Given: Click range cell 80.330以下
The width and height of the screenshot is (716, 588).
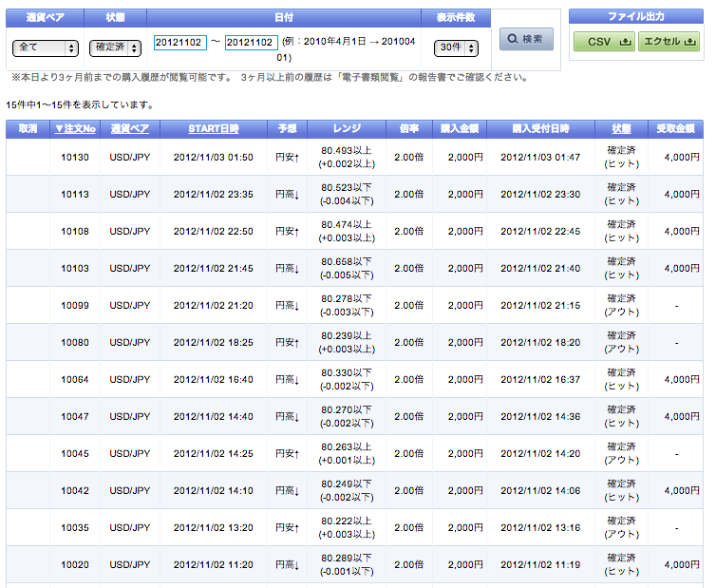Looking at the screenshot, I should coord(347,379).
